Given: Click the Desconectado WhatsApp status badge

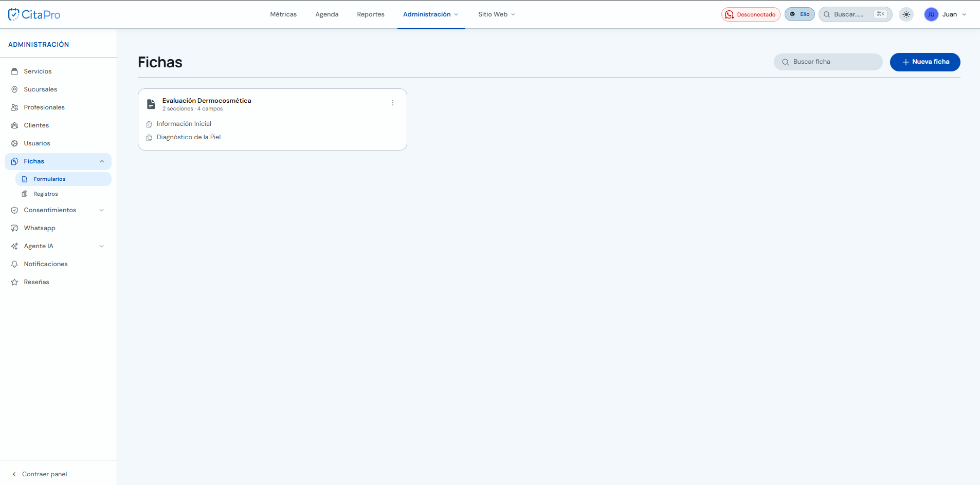Looking at the screenshot, I should (x=751, y=14).
